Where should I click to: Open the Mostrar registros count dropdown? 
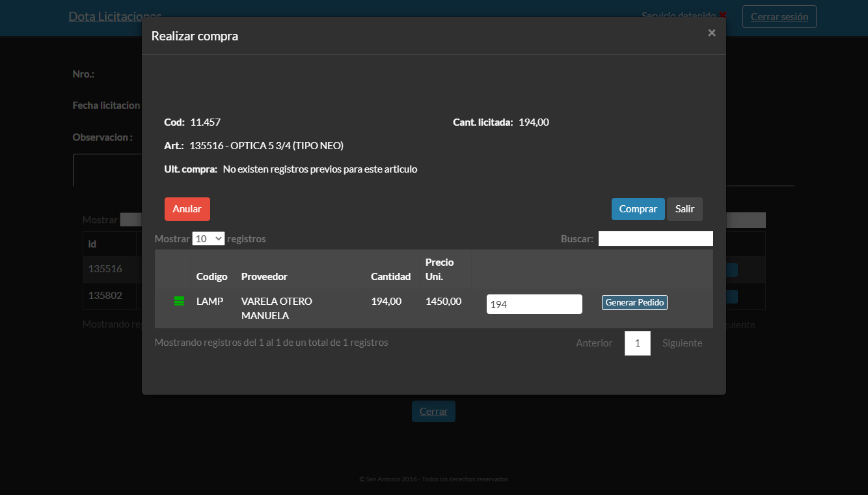pyautogui.click(x=208, y=239)
